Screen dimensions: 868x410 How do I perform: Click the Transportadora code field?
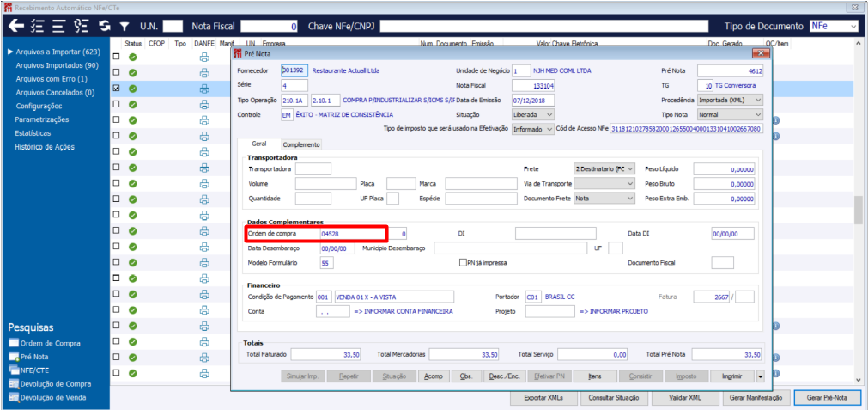313,169
